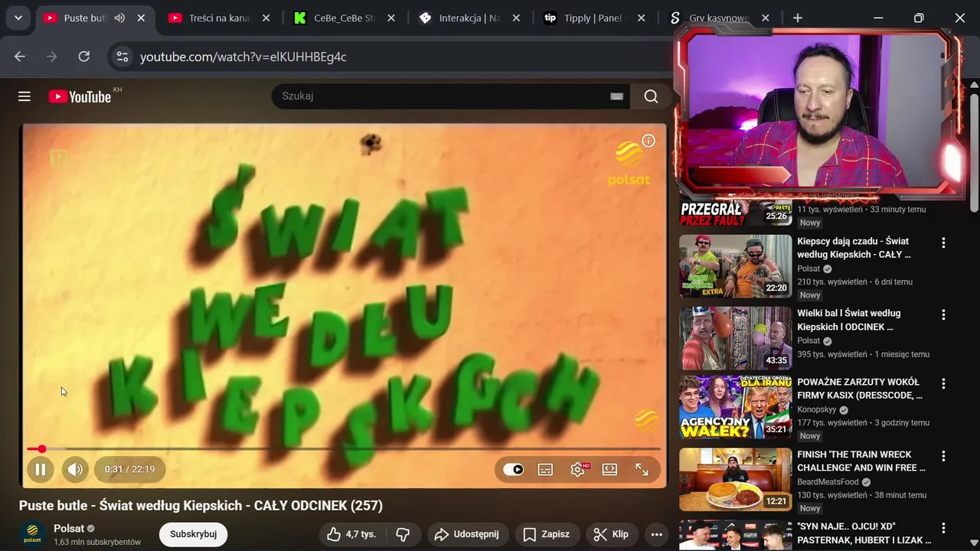Click the search magnifier button
This screenshot has width=980, height=551.
click(x=651, y=96)
